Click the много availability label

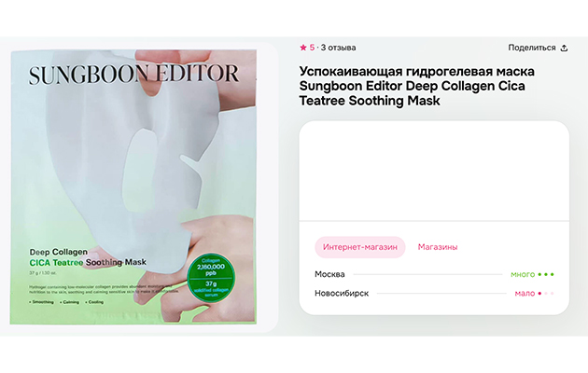point(523,274)
